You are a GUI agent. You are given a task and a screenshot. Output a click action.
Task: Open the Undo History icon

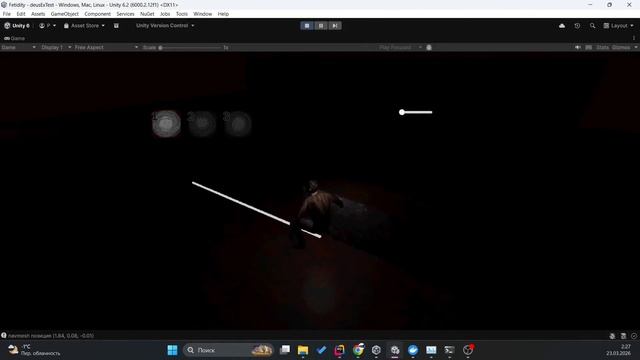click(x=577, y=26)
